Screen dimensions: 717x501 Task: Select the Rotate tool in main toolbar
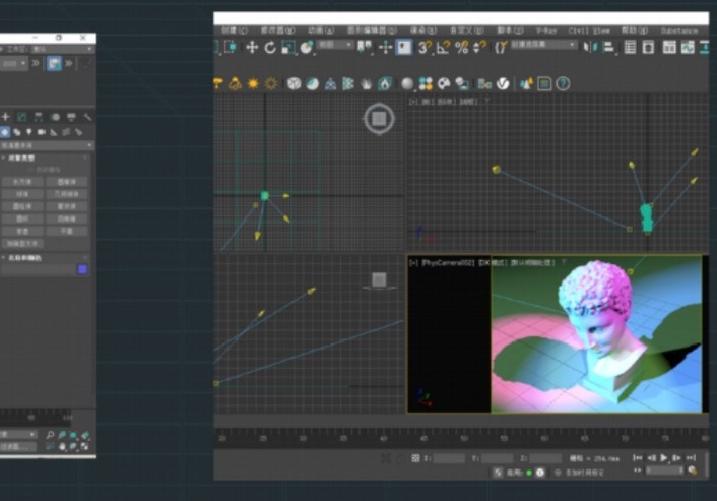[x=270, y=48]
